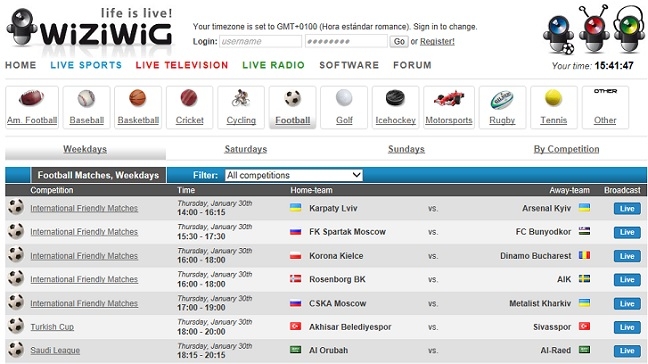Click the Competition column header
648x364 pixels.
[52, 190]
